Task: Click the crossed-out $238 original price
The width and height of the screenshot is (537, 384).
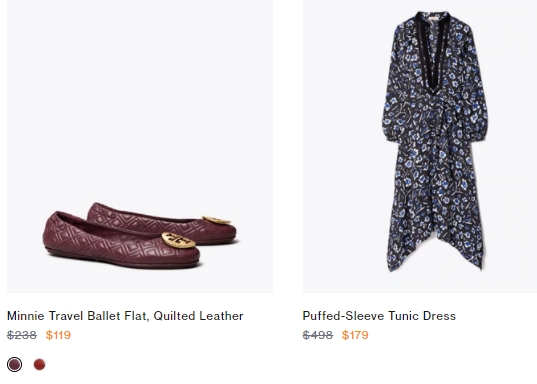Action: (22, 335)
